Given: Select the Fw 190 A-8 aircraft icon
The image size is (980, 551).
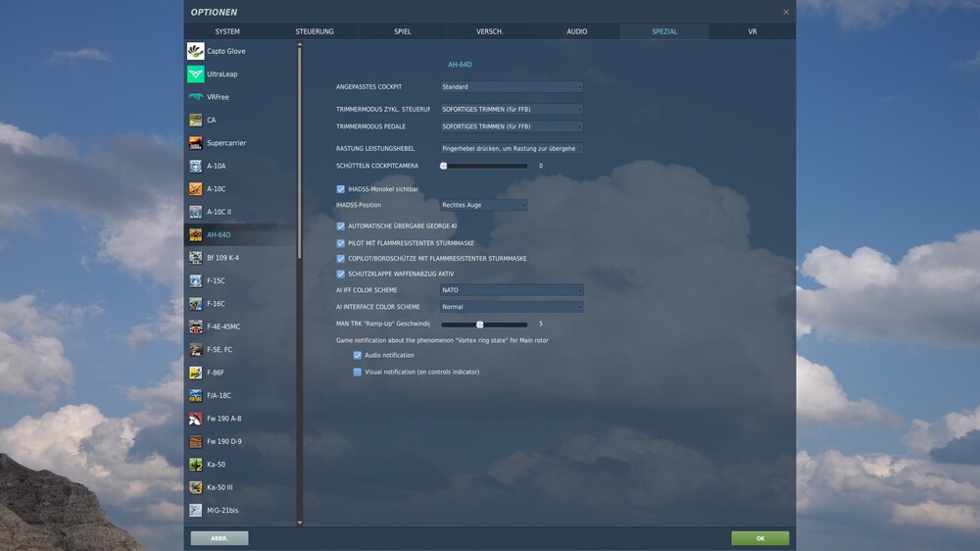Looking at the screenshot, I should coord(196,419).
